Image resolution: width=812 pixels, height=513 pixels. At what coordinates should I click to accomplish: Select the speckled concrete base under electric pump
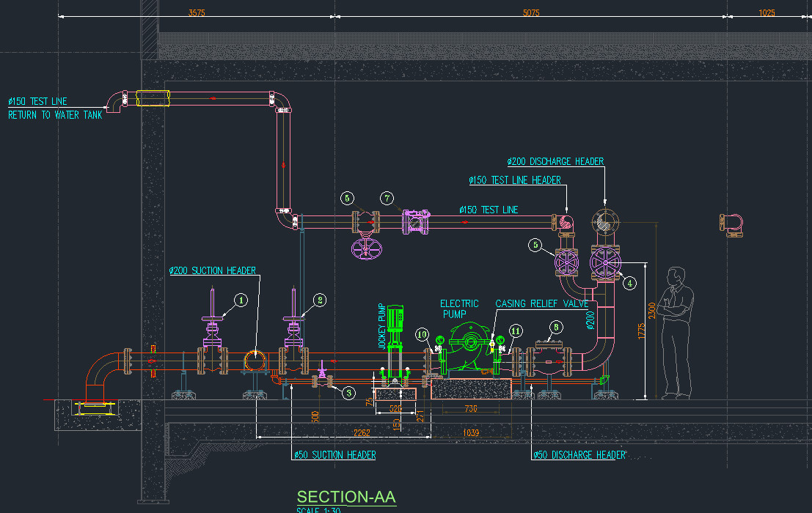click(x=471, y=389)
